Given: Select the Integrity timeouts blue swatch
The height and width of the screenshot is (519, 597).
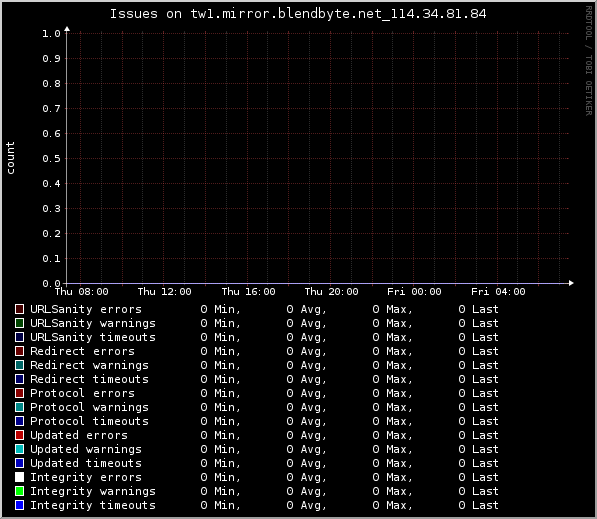Looking at the screenshot, I should 19,505.
